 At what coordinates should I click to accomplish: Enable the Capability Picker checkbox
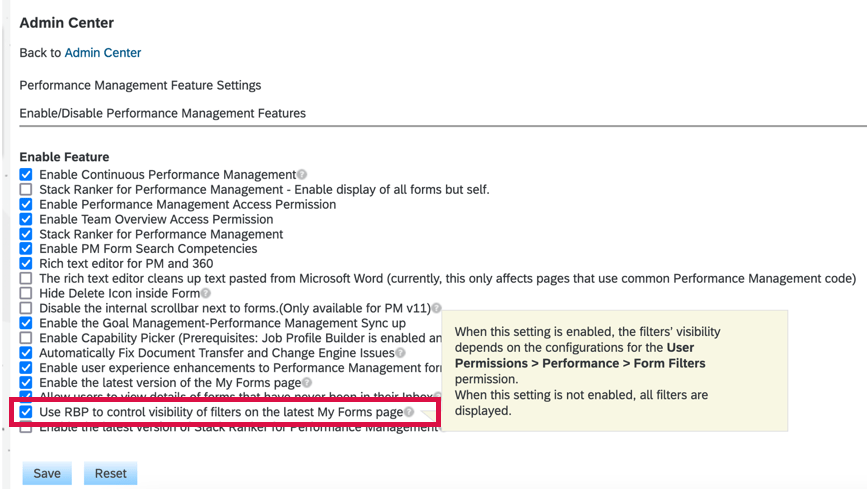pyautogui.click(x=27, y=338)
